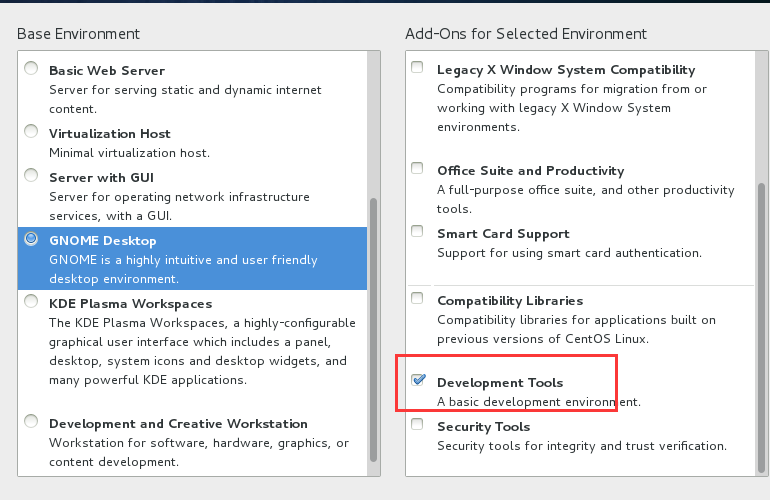This screenshot has width=770, height=500.
Task: Click 'Support for using smart card authentication.' text
Action: [570, 253]
